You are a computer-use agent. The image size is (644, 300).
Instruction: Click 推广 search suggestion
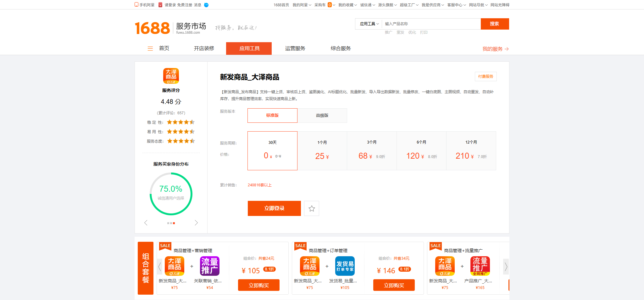(x=388, y=32)
